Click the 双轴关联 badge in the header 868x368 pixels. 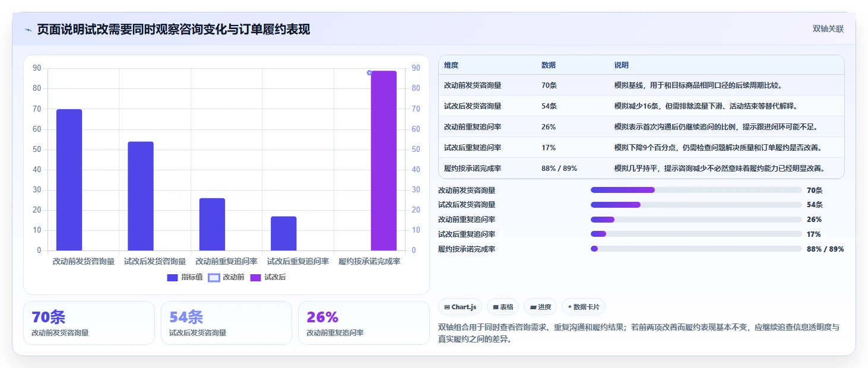click(828, 29)
